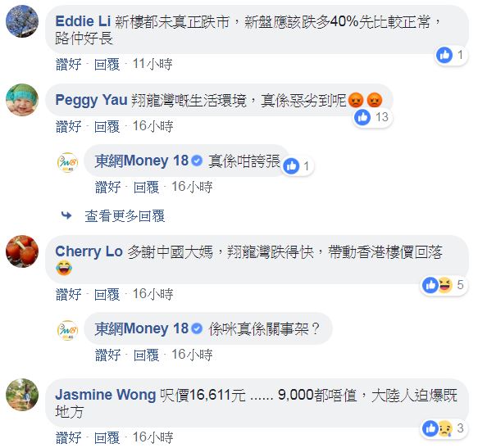Screen dimensions: 478x448
Task: Click the like reaction icon on Eddie Li's comment
Action: point(444,56)
